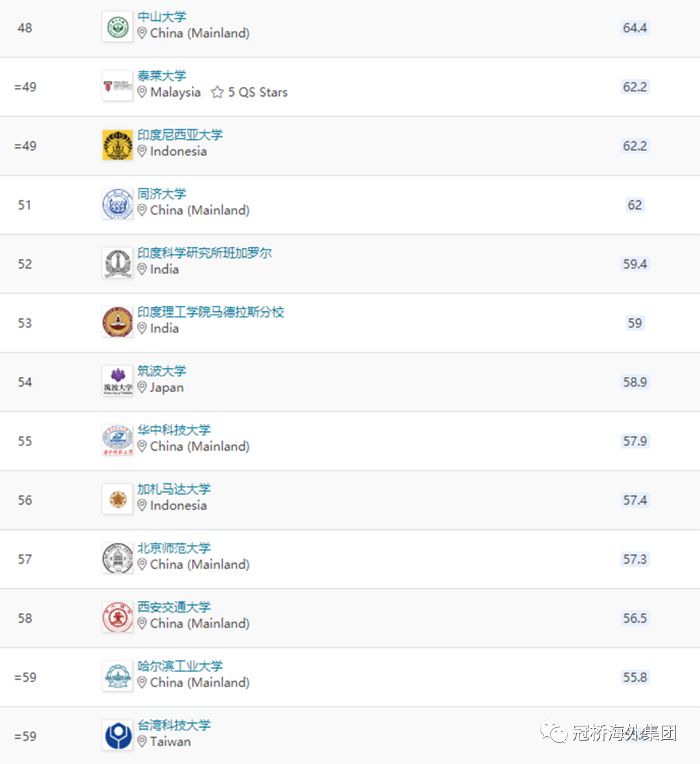Open 印度科学研究所班加罗尔 link
The width and height of the screenshot is (700, 764).
204,253
